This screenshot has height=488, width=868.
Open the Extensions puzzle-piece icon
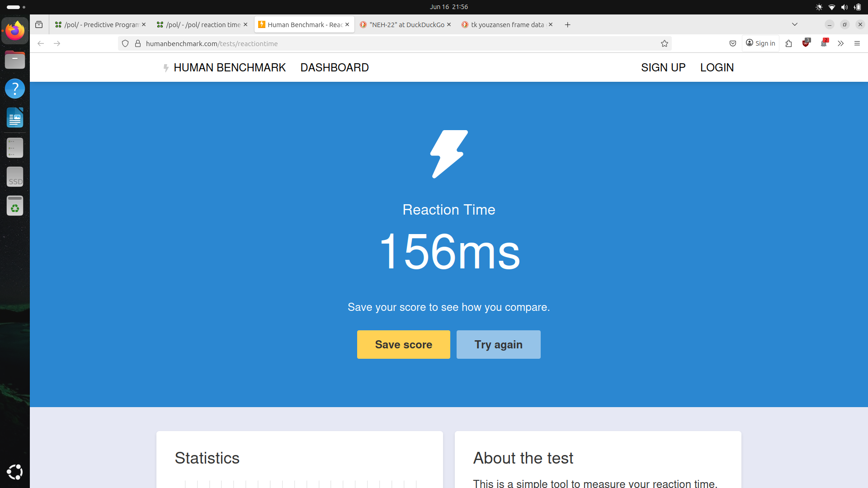click(x=789, y=43)
